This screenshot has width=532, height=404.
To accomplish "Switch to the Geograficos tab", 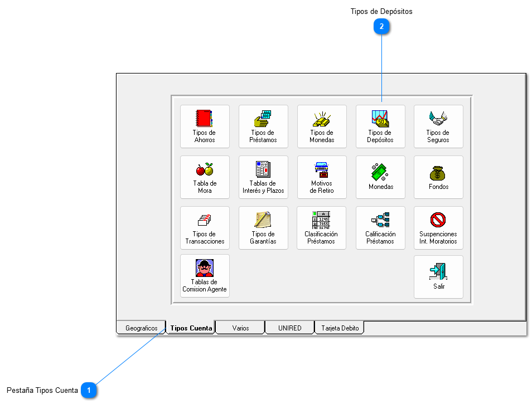I will coord(141,328).
